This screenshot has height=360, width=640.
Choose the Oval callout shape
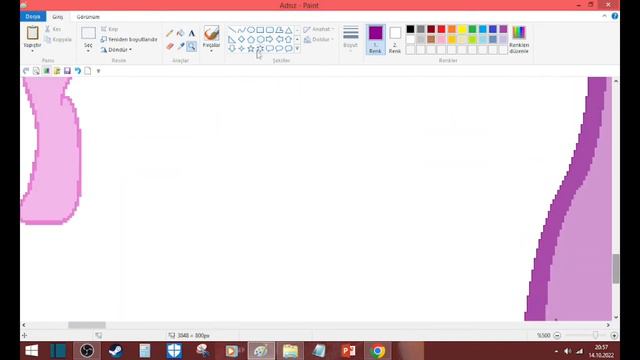tap(279, 49)
